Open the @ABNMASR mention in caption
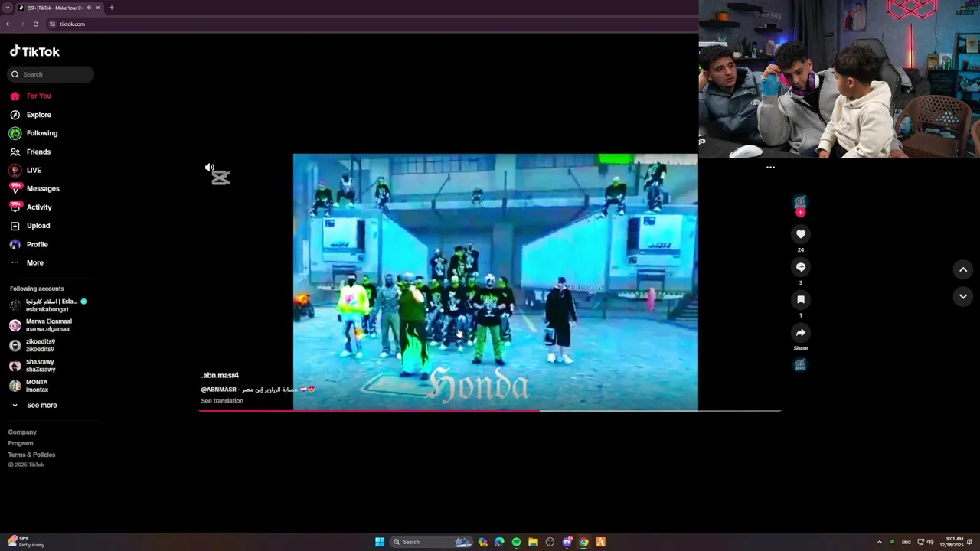 (x=218, y=390)
